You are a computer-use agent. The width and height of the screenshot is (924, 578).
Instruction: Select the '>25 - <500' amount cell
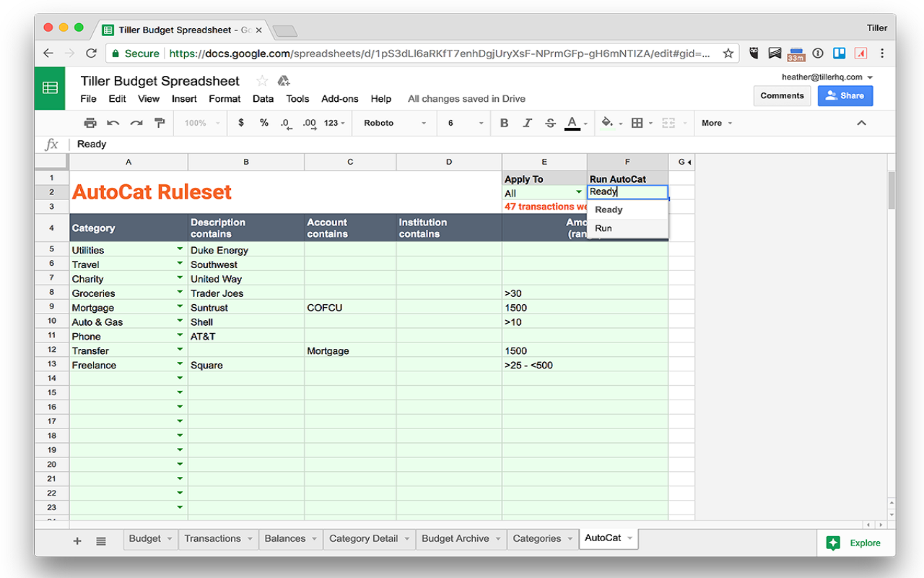pos(544,366)
